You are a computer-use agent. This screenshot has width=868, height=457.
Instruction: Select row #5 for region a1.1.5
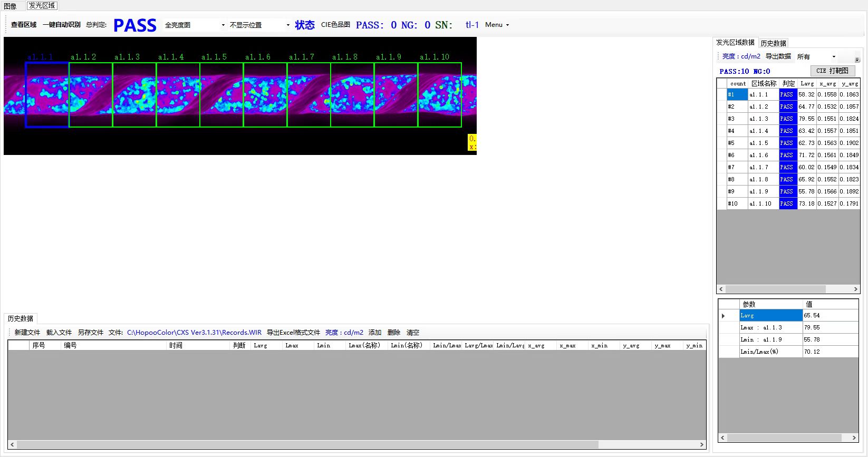coord(758,143)
